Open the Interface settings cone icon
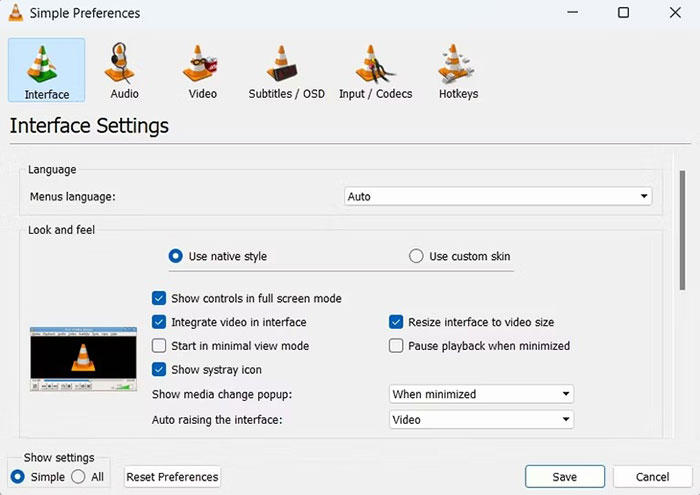 click(x=46, y=68)
